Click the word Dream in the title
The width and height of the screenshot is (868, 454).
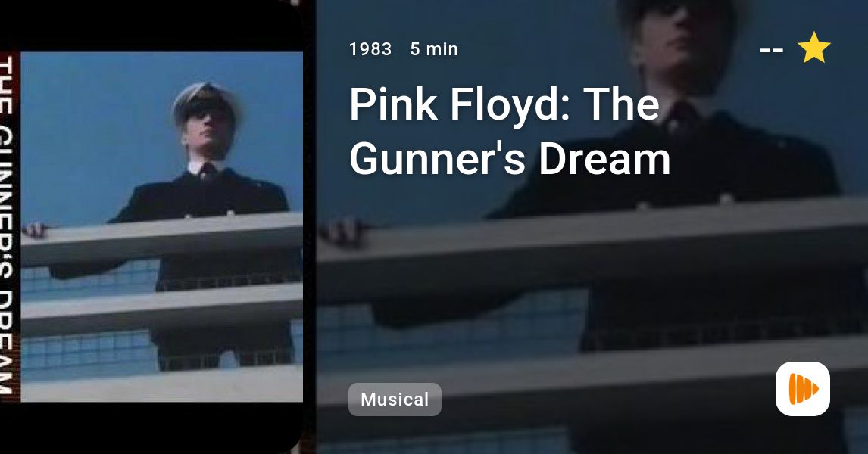click(x=604, y=158)
